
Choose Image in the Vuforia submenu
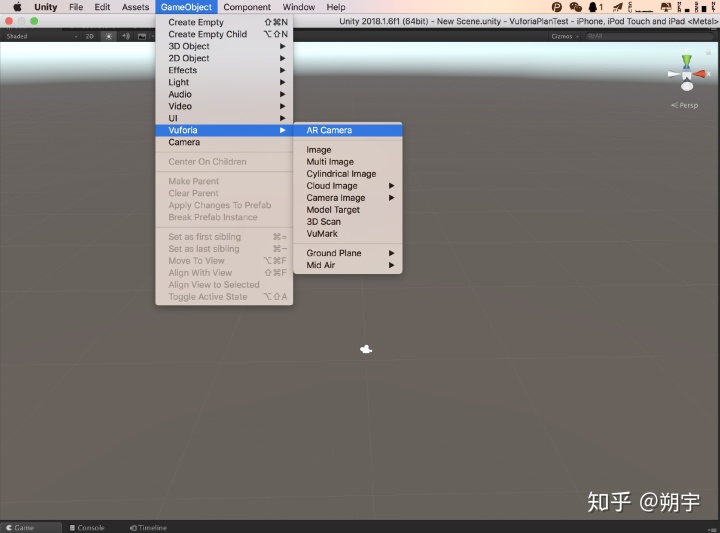[x=348, y=150]
